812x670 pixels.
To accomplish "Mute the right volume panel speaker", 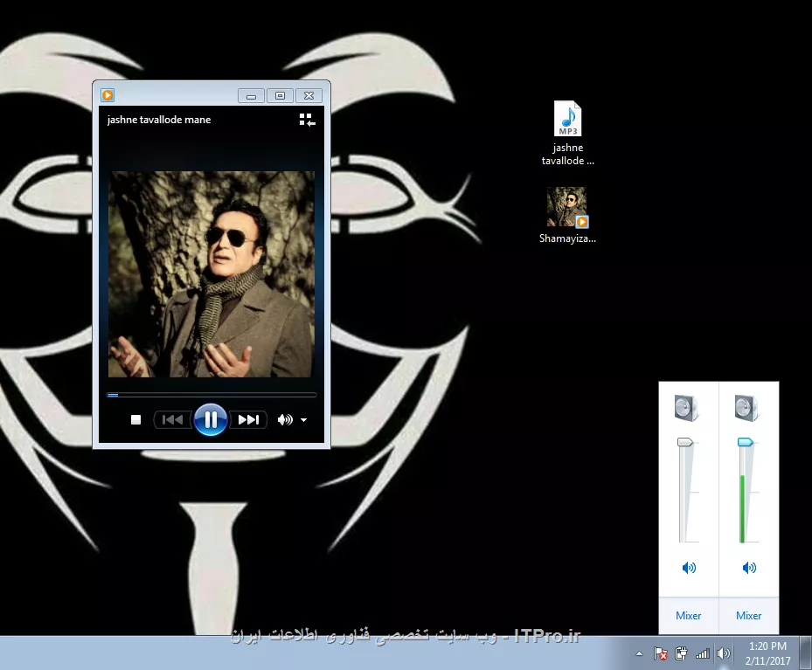I will (x=749, y=568).
